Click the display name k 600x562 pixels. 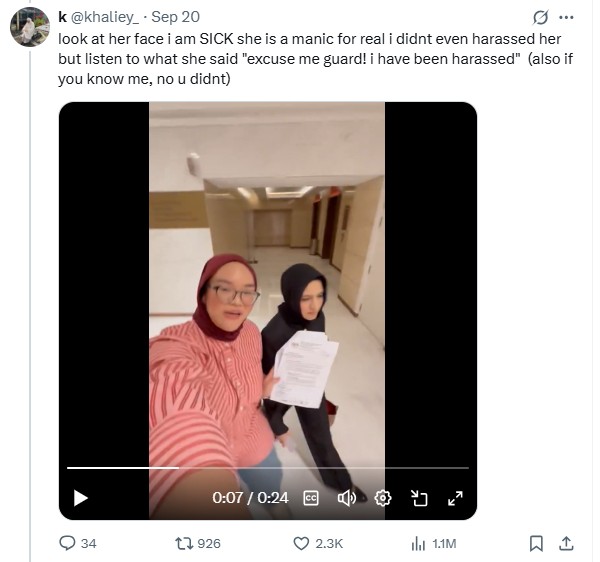pyautogui.click(x=62, y=17)
